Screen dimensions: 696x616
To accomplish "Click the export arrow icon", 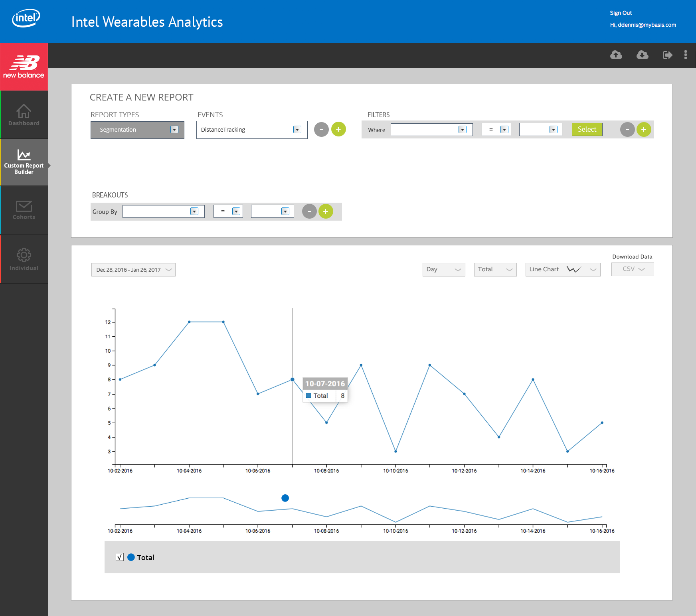I will (x=668, y=55).
